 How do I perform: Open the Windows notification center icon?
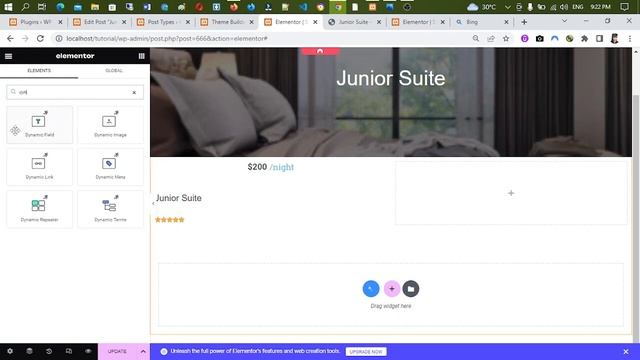[624, 7]
